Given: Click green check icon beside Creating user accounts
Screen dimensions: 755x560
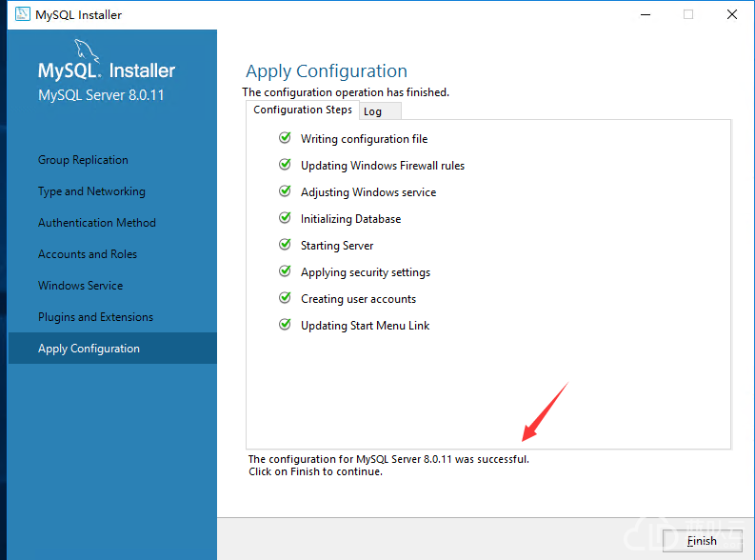Looking at the screenshot, I should [285, 298].
